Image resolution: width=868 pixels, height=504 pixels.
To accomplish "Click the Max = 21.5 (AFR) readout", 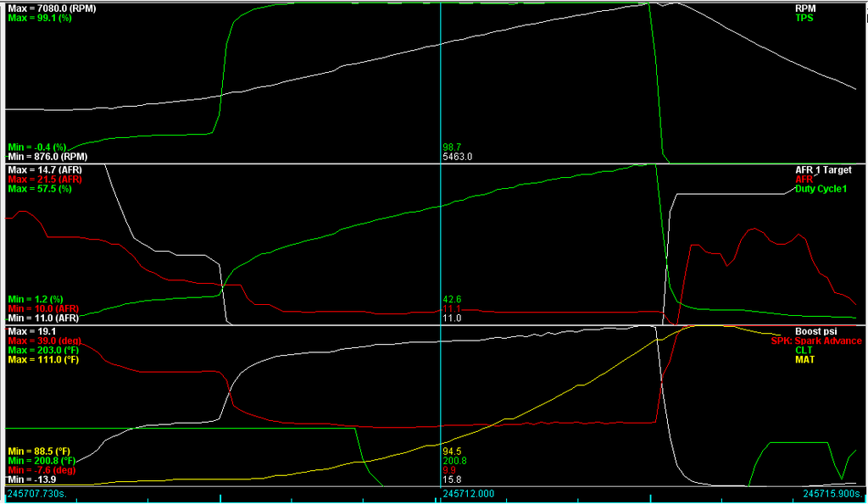I will click(x=44, y=180).
